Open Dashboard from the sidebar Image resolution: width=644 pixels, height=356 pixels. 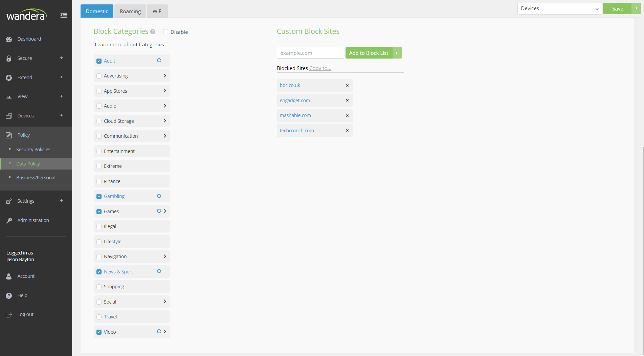pyautogui.click(x=29, y=39)
